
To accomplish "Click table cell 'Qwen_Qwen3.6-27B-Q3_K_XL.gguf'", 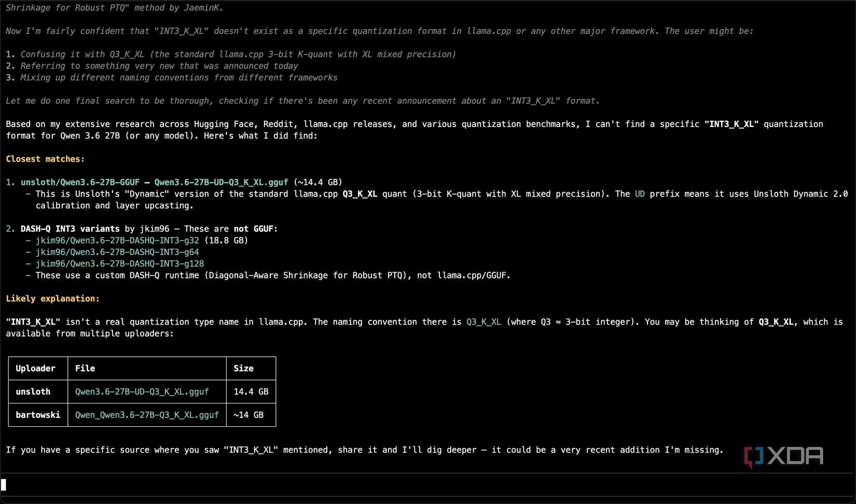I will tap(147, 415).
